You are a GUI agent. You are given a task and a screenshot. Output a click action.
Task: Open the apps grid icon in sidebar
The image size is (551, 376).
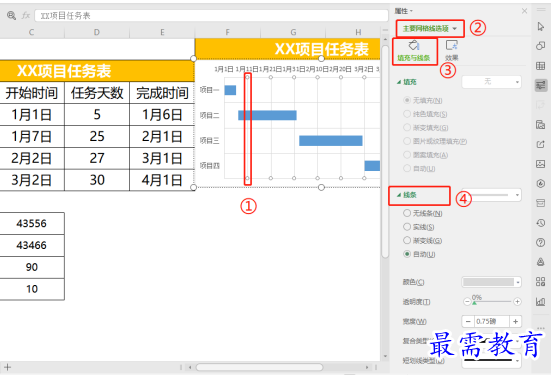(x=541, y=281)
